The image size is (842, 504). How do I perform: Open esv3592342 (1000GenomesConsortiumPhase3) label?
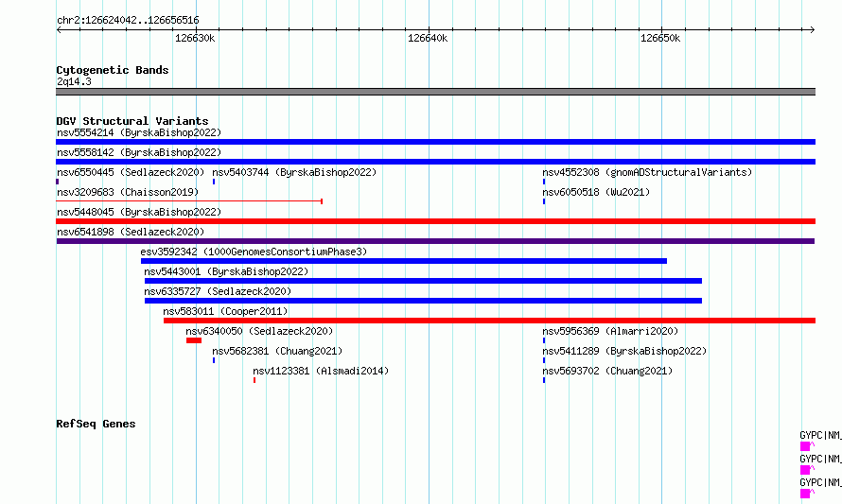[254, 252]
